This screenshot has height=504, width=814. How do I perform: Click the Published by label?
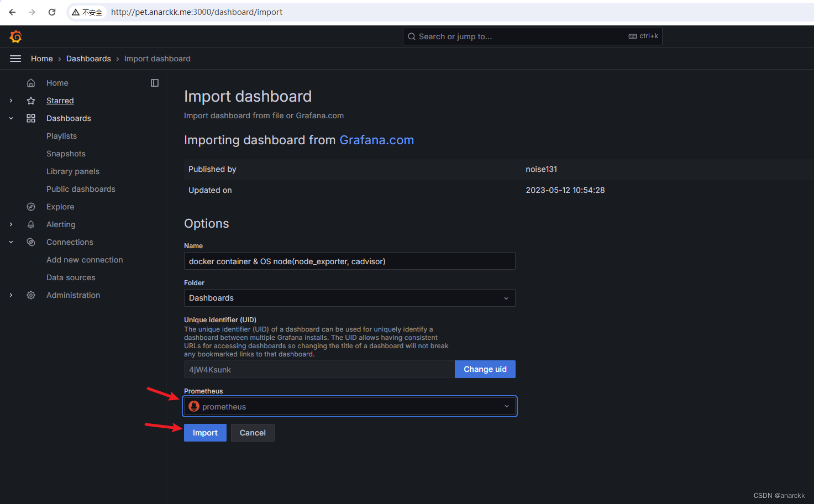212,169
